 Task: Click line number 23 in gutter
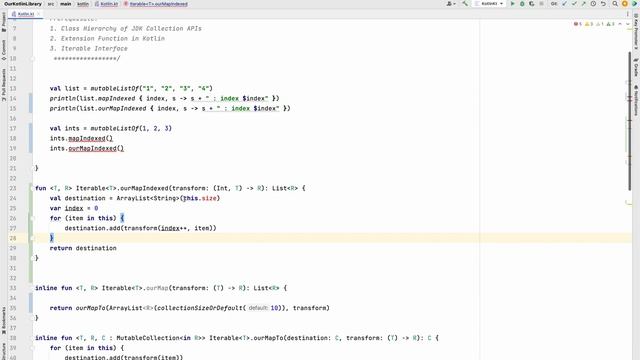(13, 188)
